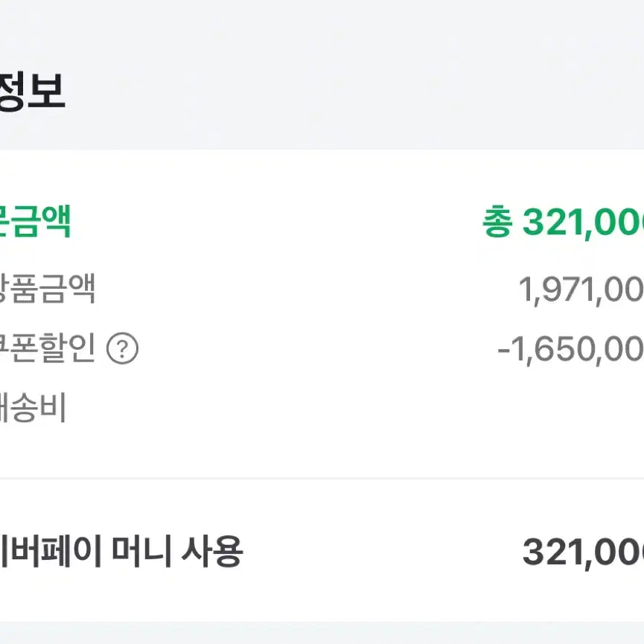Click the 사용 word in the payment method
The height and width of the screenshot is (644, 644).
pyautogui.click(x=212, y=552)
